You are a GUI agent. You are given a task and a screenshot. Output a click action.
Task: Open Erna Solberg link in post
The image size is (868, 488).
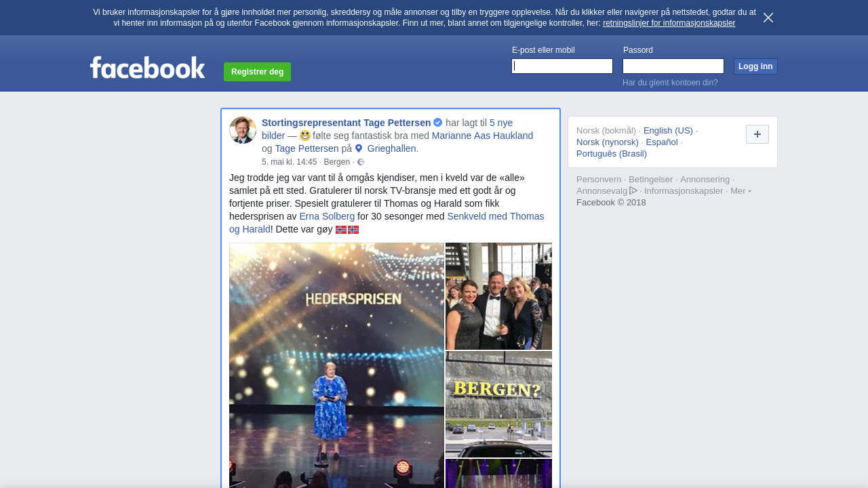[x=327, y=216]
